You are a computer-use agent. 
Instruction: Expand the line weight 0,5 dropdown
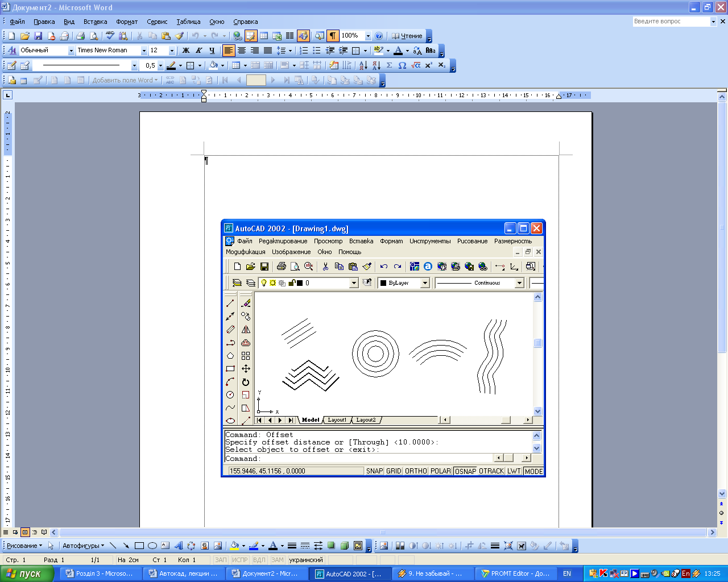point(160,65)
